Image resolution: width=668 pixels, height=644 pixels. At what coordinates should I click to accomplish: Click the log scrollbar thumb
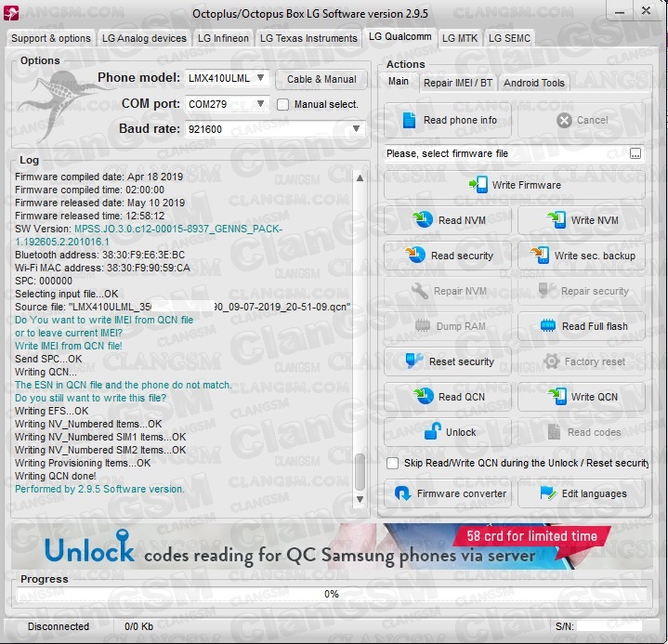pos(360,472)
